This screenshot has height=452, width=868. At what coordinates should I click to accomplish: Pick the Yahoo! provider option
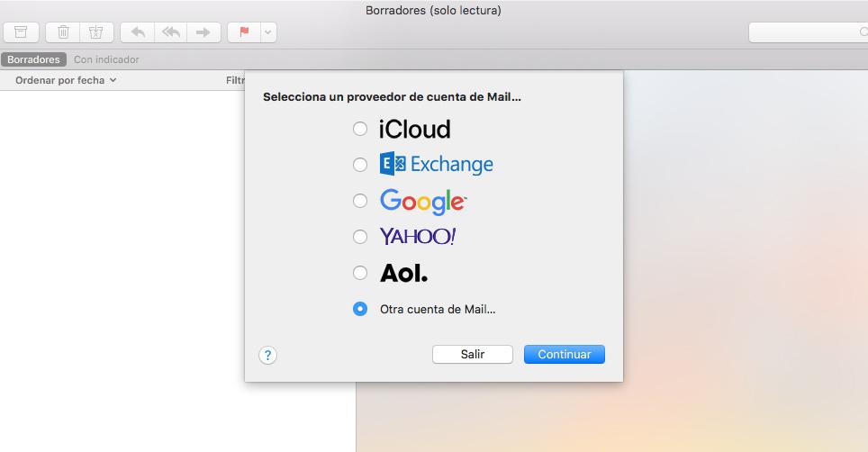(x=360, y=237)
